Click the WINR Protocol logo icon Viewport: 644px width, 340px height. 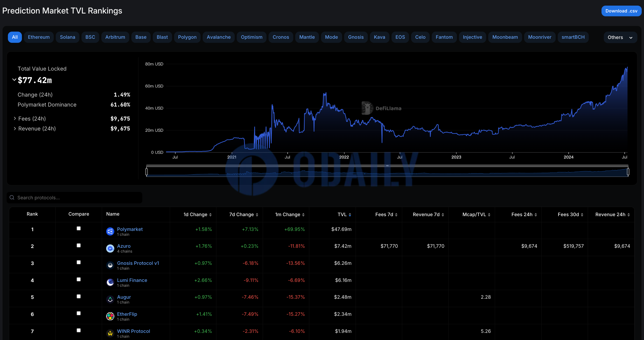110,333
